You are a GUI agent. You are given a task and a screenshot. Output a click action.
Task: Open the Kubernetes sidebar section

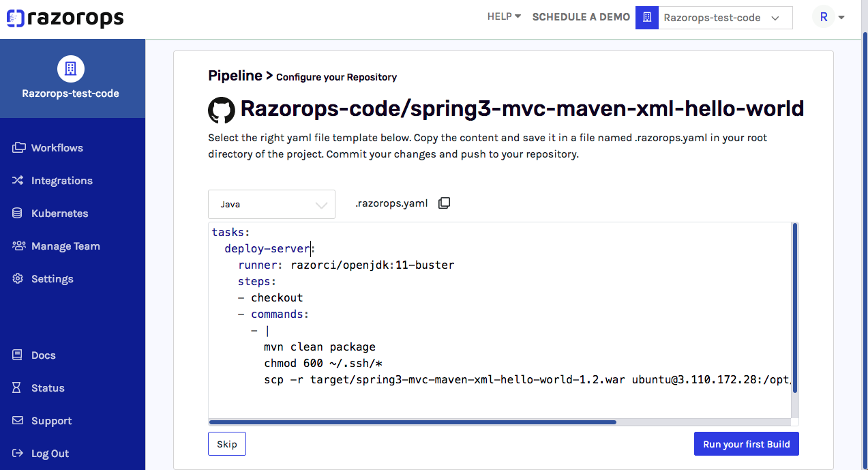pyautogui.click(x=59, y=214)
